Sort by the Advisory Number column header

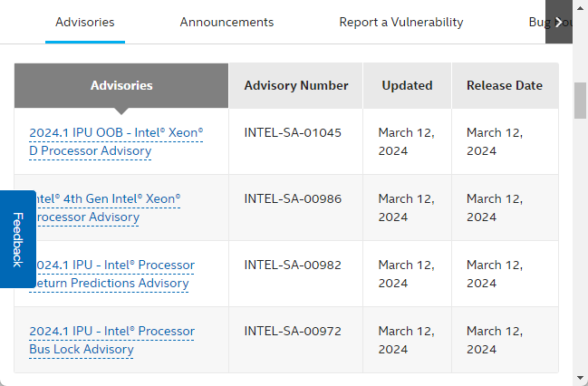click(295, 85)
